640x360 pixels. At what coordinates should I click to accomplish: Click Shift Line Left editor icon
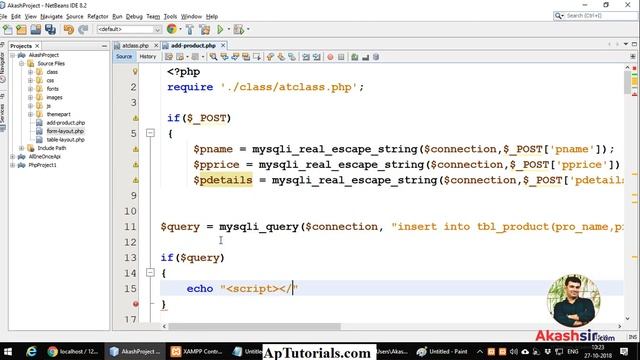tap(306, 57)
